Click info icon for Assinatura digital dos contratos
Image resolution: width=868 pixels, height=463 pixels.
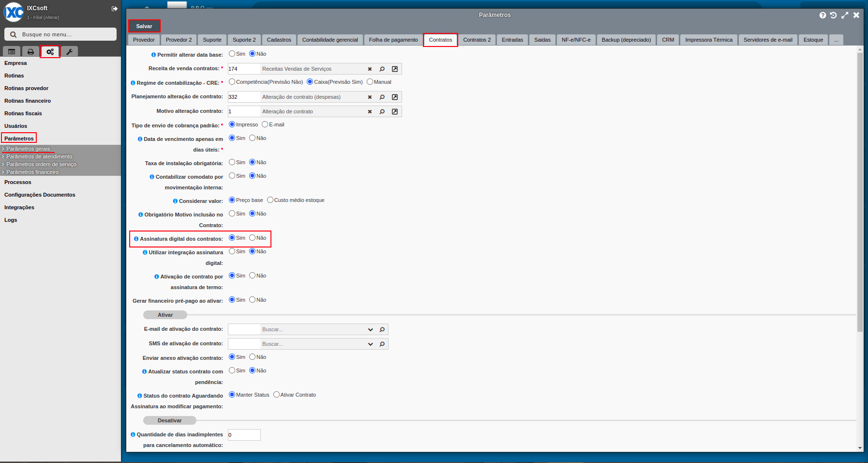(136, 239)
